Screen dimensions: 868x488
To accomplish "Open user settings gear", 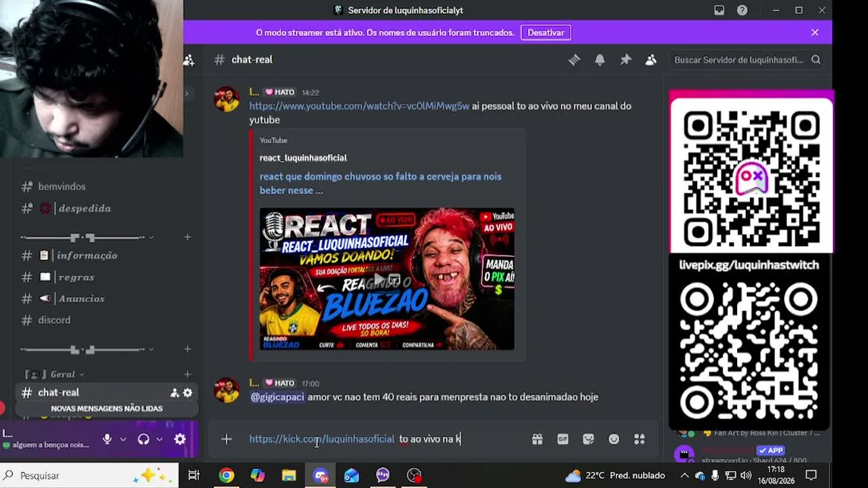I will pos(180,439).
